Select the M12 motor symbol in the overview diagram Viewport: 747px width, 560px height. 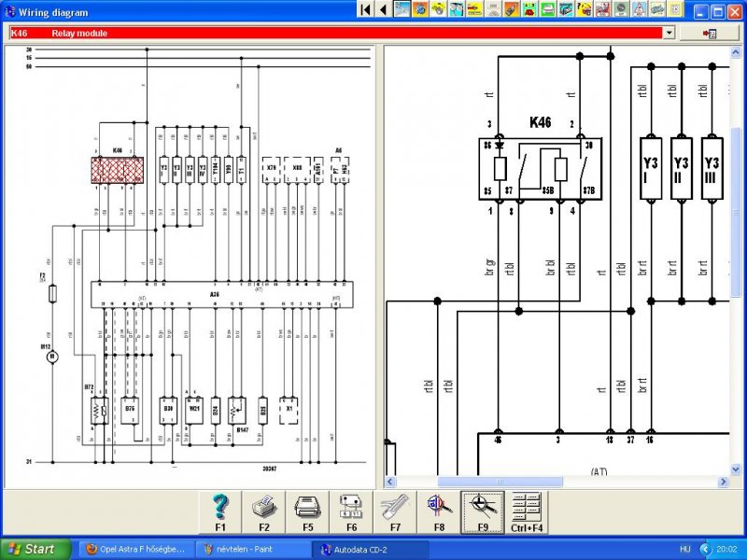coord(52,357)
